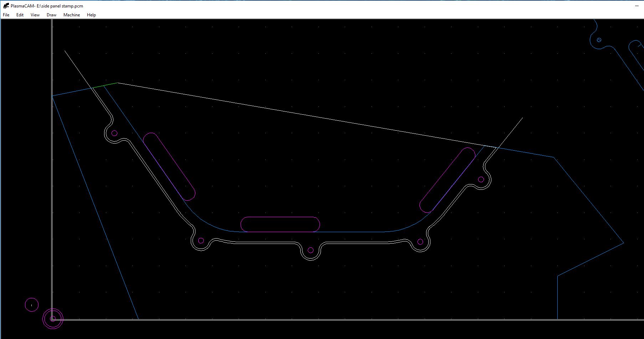644x339 pixels.
Task: Click the small blue circle in top-right part
Action: [x=599, y=40]
